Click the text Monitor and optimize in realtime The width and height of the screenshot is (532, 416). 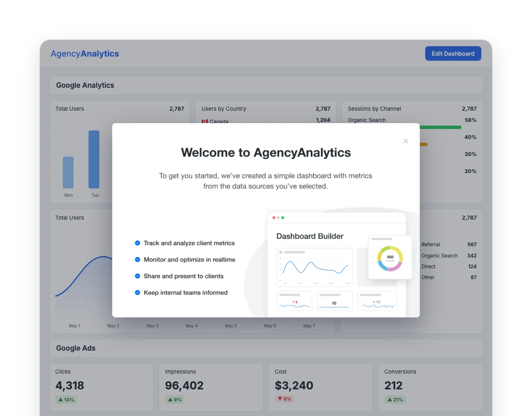pyautogui.click(x=190, y=260)
